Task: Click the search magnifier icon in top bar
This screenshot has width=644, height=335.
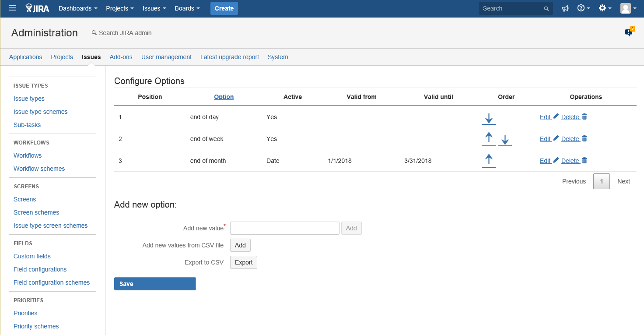Action: (546, 9)
